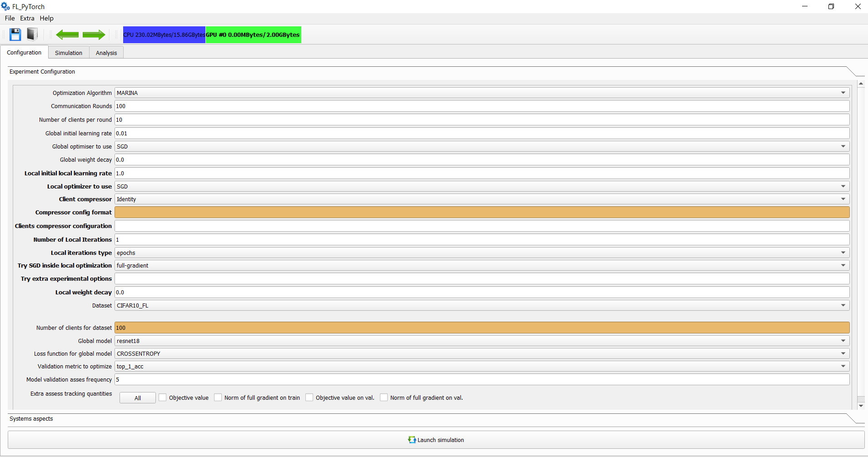Open the Dataset CIFAR10_FL dropdown
The width and height of the screenshot is (868, 457).
[x=482, y=305]
